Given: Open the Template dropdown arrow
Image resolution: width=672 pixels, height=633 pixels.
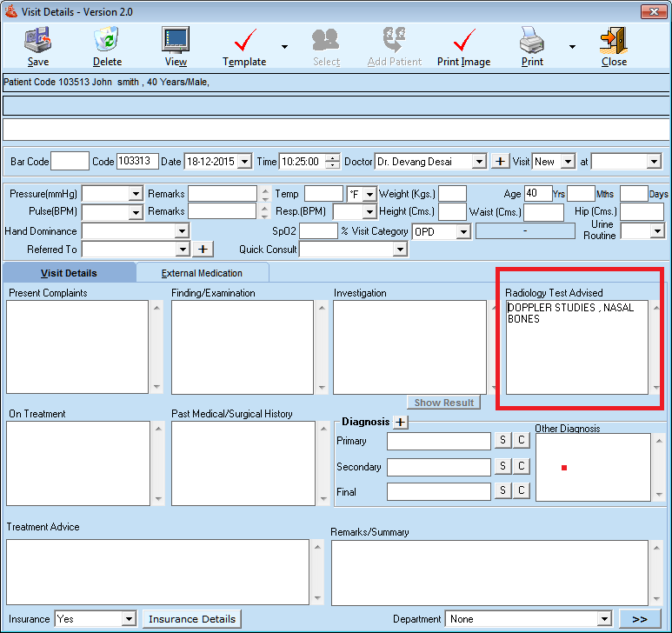Looking at the screenshot, I should [284, 46].
